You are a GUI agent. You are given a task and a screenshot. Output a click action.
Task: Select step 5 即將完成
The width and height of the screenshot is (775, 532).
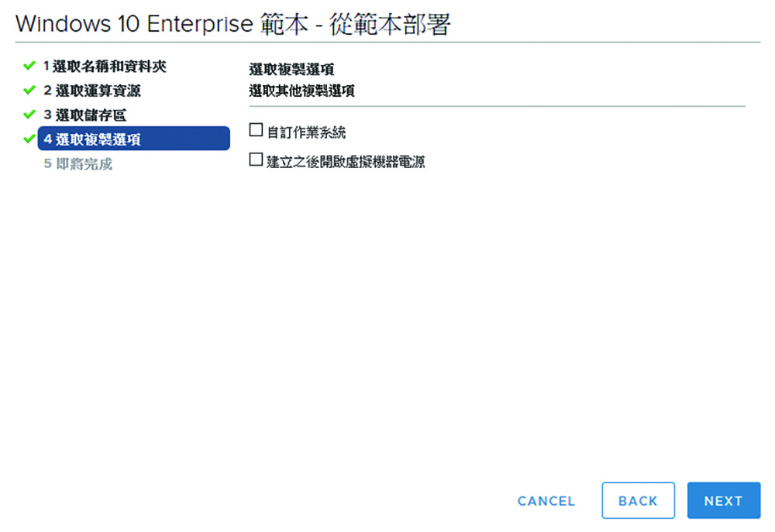tap(77, 164)
